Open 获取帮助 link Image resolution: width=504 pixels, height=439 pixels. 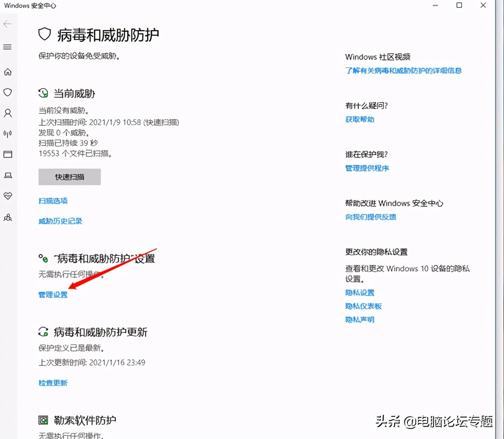[x=359, y=119]
